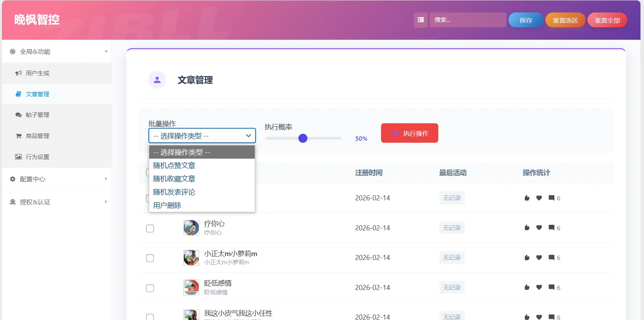Screen dimensions: 644x320
Task: Click heart icon in 贬低感情 row
Action: click(539, 287)
